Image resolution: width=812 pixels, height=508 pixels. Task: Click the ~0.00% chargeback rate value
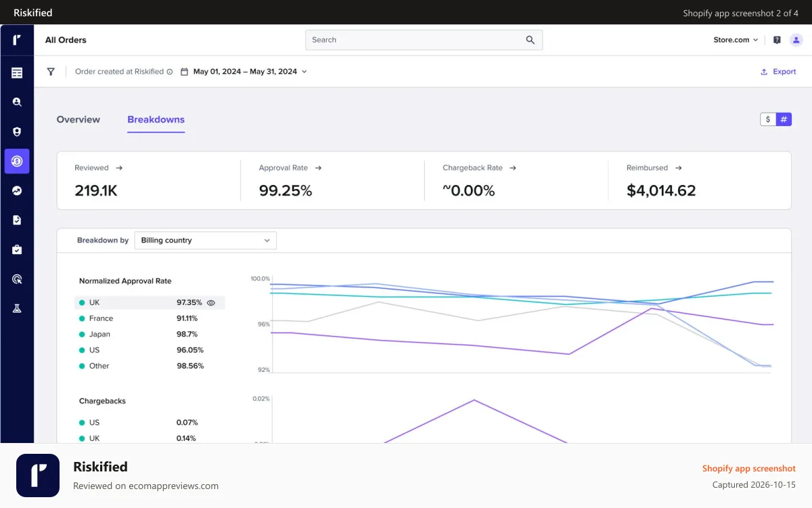coord(469,191)
